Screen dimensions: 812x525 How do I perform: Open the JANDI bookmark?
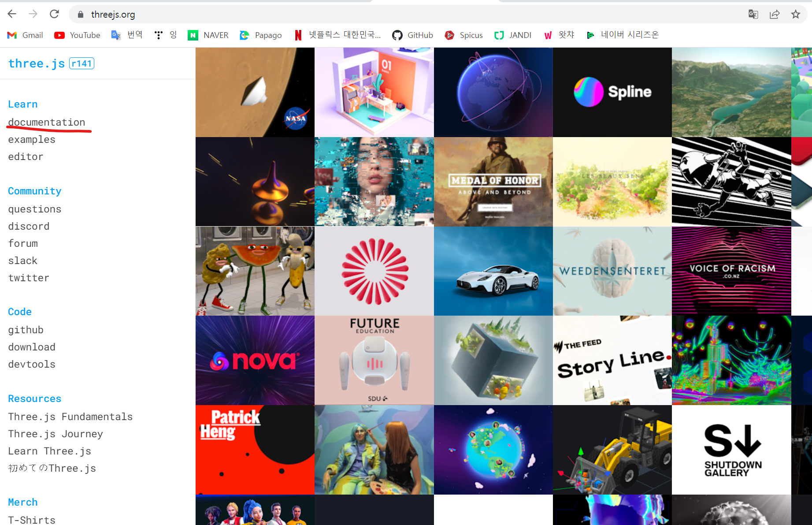513,35
